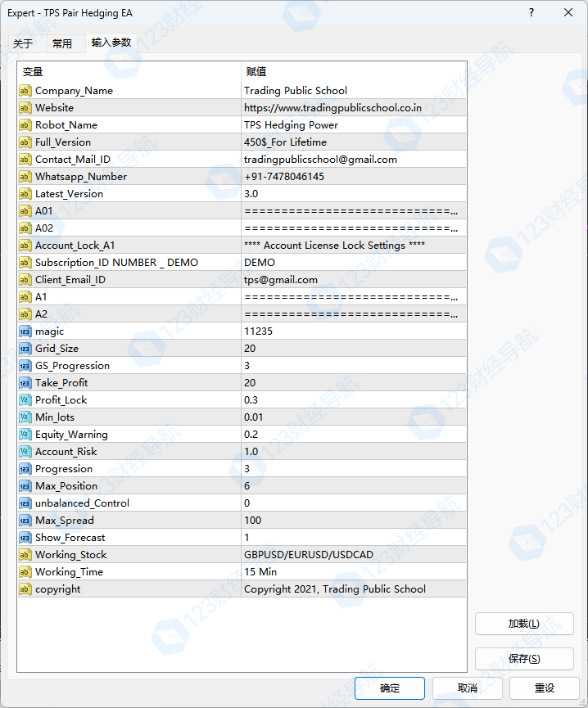Click the string icon beside Client_Email_ID

coord(25,280)
